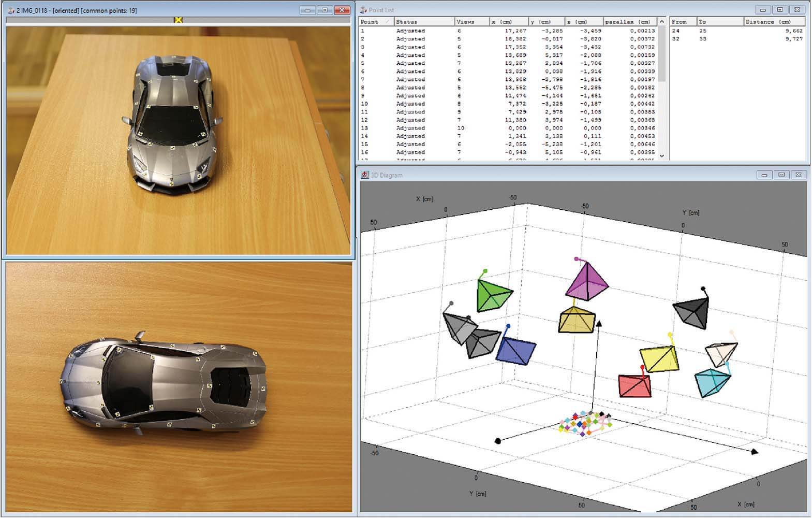Click the Point List vertical scrollbar thumb
The height and width of the screenshot is (518, 812).
tap(661, 54)
